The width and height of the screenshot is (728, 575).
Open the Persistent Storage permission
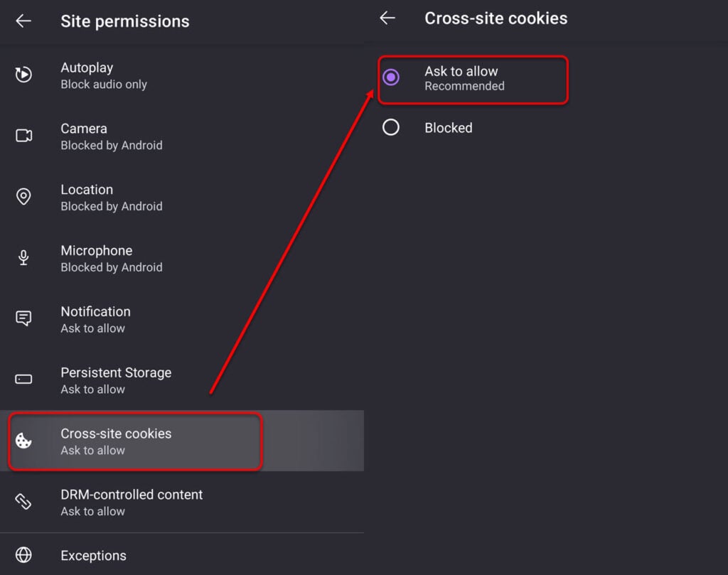[x=182, y=380]
